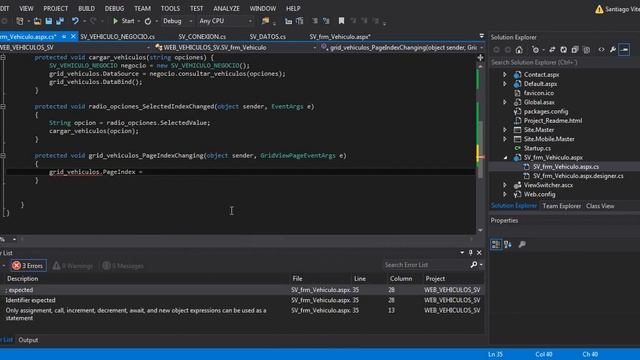Click the New Project toolbar icon
This screenshot has height=360, width=640.
tap(20, 21)
